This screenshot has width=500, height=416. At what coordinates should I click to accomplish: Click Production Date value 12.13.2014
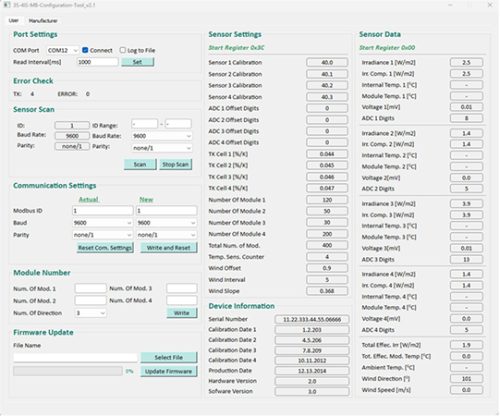312,371
